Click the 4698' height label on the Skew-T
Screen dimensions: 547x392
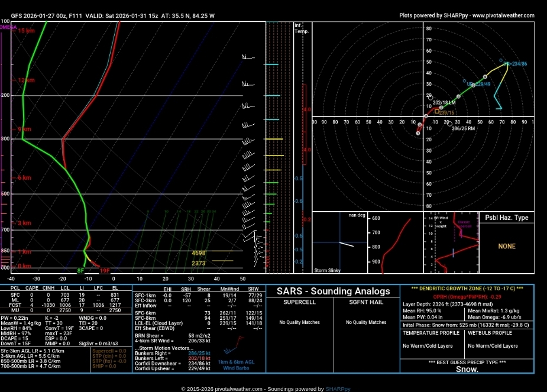199,253
